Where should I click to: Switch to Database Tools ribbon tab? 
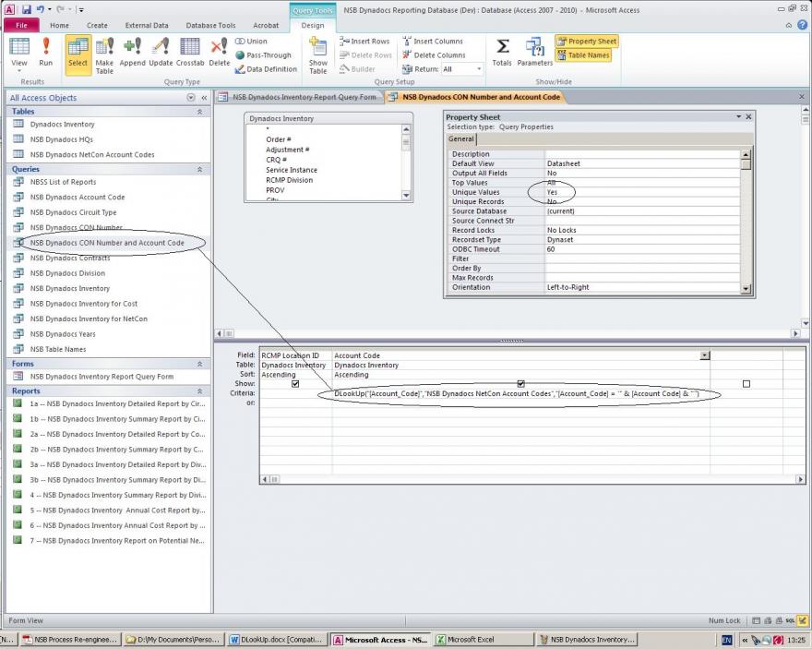pos(210,25)
